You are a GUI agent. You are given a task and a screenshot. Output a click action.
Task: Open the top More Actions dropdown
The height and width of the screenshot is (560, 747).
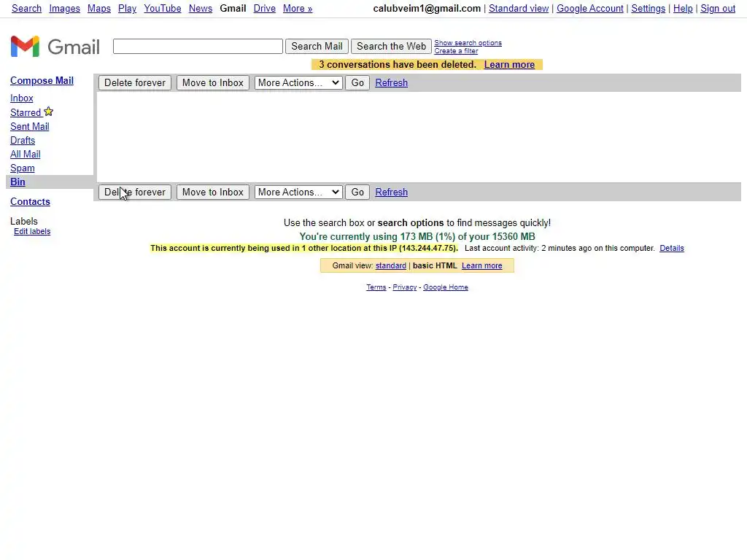pos(298,83)
